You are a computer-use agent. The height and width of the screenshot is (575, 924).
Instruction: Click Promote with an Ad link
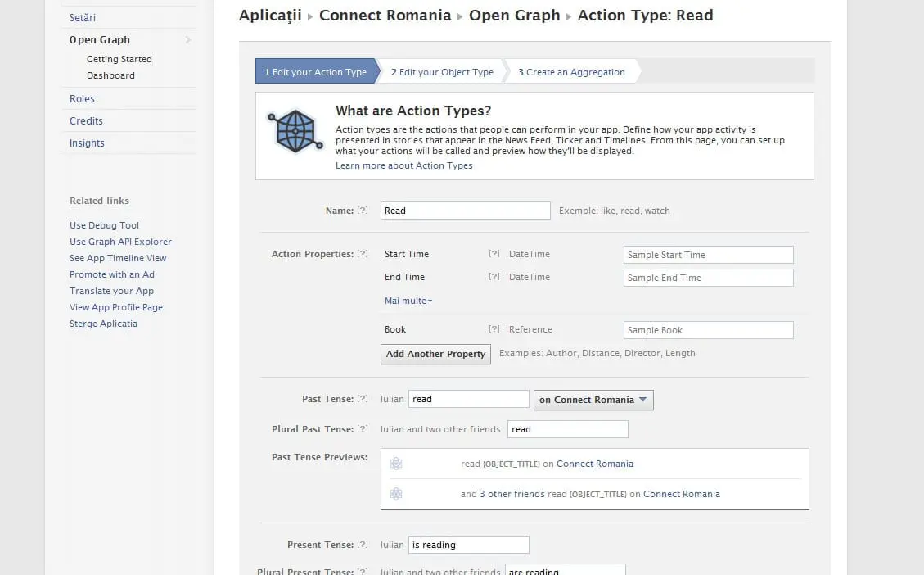click(x=112, y=275)
